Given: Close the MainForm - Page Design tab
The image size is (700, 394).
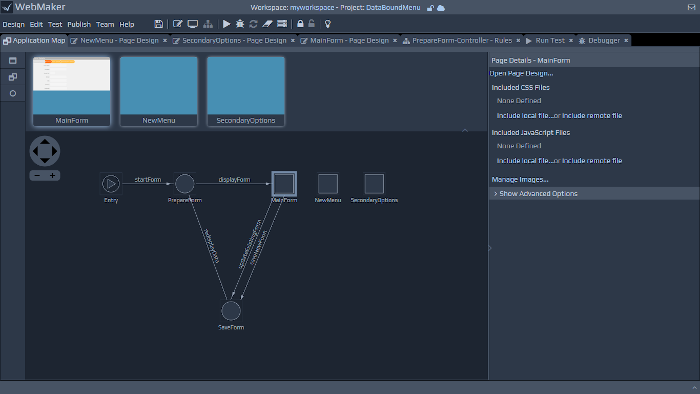Looking at the screenshot, I should [395, 41].
